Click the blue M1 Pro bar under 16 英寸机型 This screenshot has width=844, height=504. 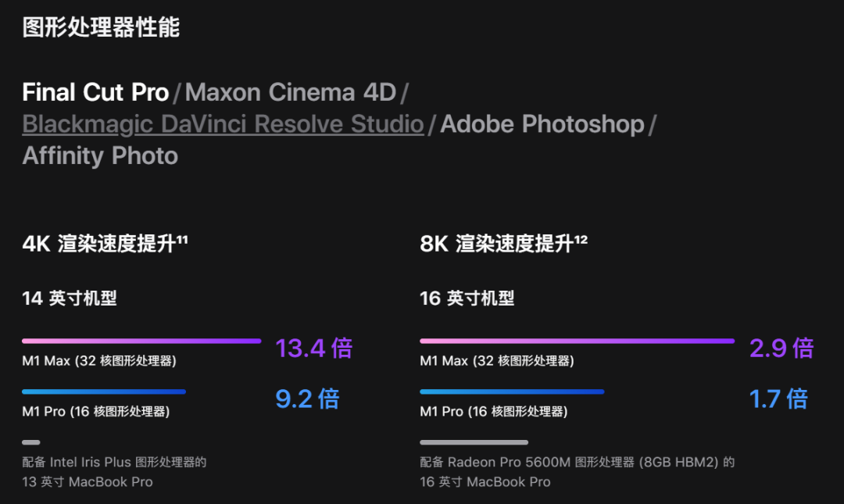tap(512, 391)
